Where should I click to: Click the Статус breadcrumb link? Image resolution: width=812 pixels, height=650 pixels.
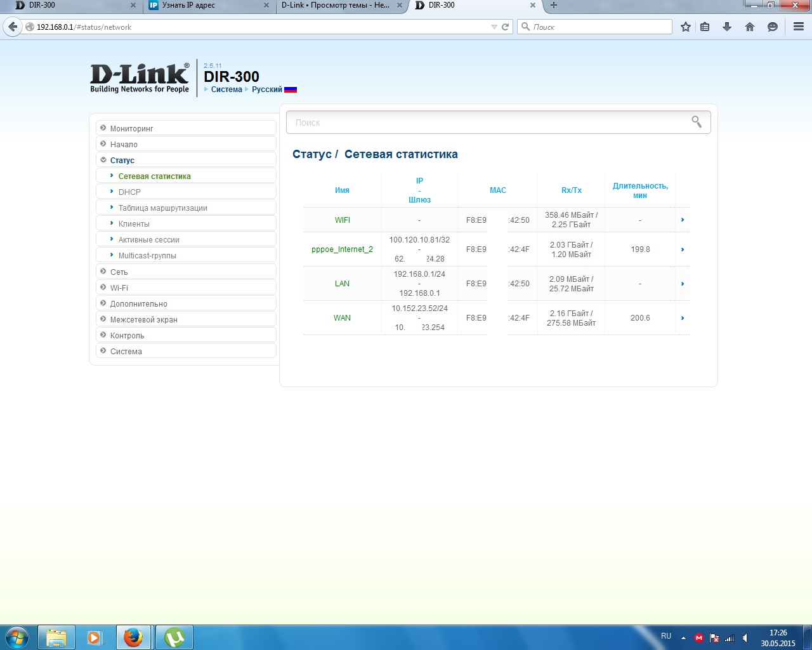(312, 154)
